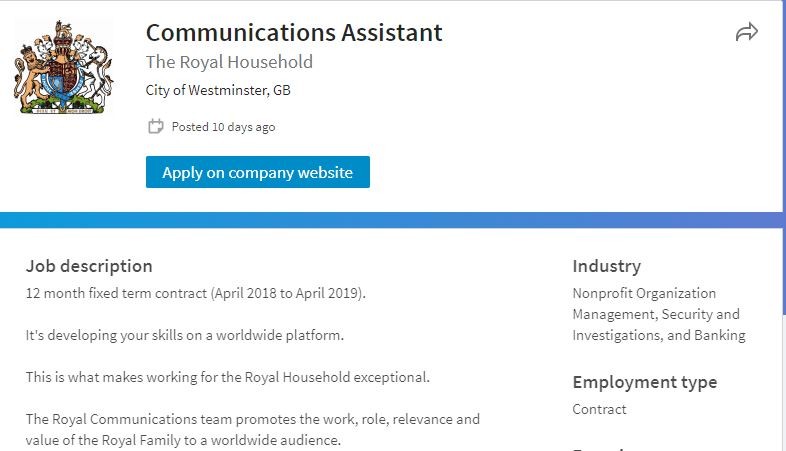
Task: Click the Job description heading
Action: [x=89, y=266]
